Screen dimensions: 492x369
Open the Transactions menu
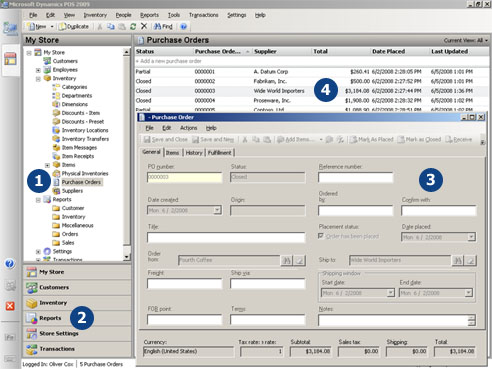point(203,15)
